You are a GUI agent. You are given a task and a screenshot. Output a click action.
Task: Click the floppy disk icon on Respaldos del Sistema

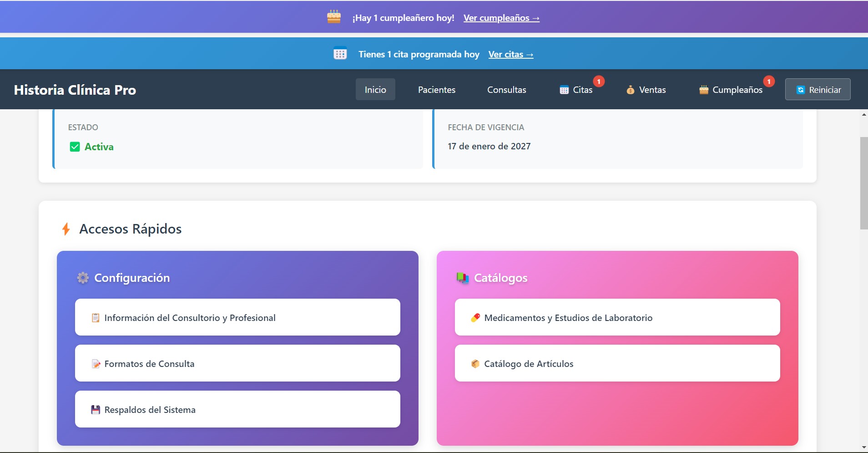(x=96, y=409)
